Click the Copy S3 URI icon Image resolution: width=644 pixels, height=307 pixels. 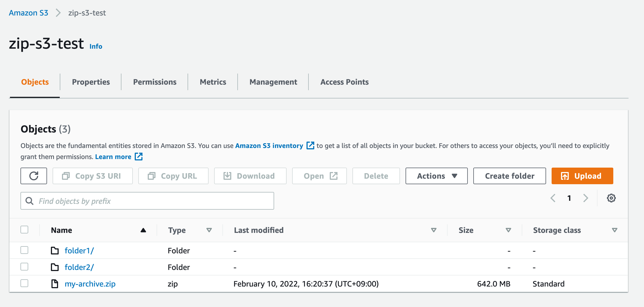pyautogui.click(x=66, y=176)
